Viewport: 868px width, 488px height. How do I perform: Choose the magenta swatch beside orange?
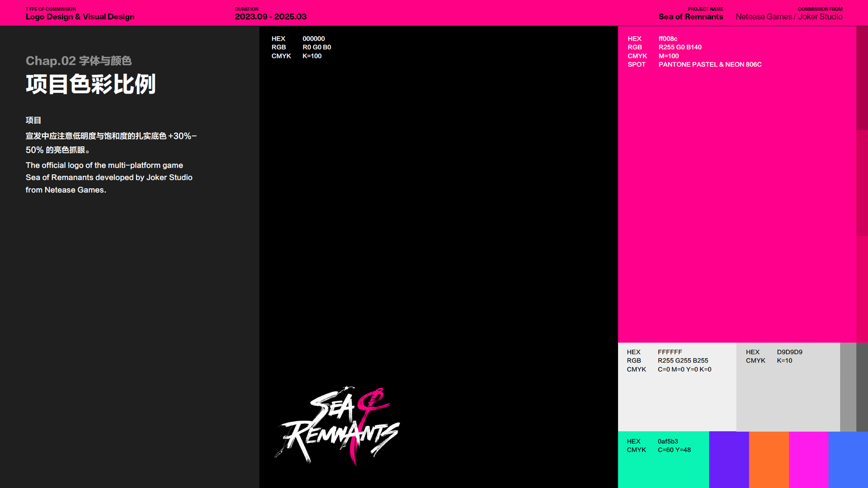tap(808, 460)
